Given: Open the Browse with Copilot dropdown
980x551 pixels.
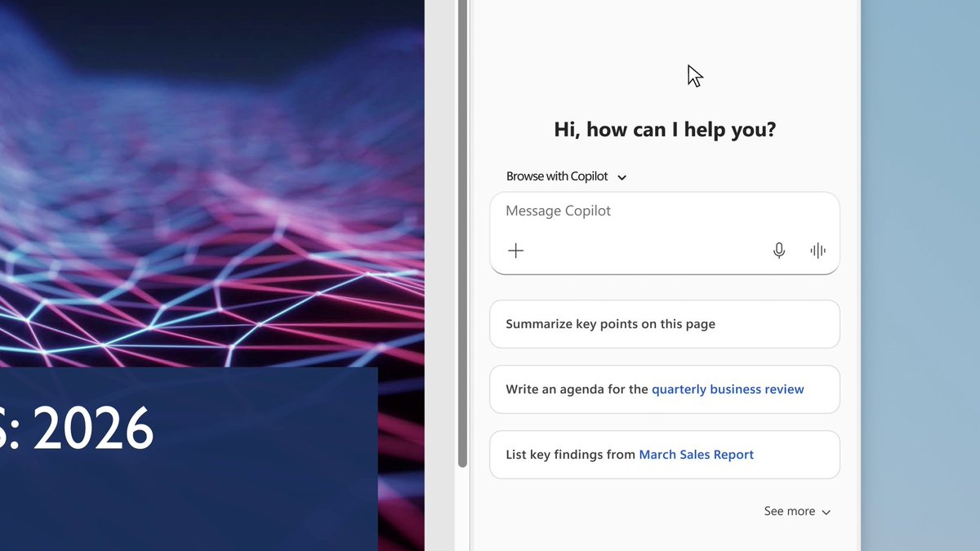Looking at the screenshot, I should click(566, 176).
